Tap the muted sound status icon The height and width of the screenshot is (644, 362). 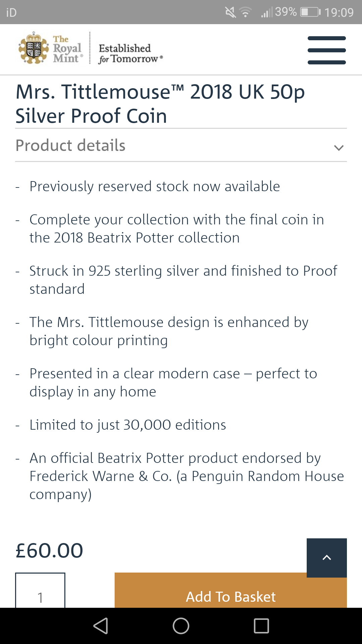click(230, 13)
